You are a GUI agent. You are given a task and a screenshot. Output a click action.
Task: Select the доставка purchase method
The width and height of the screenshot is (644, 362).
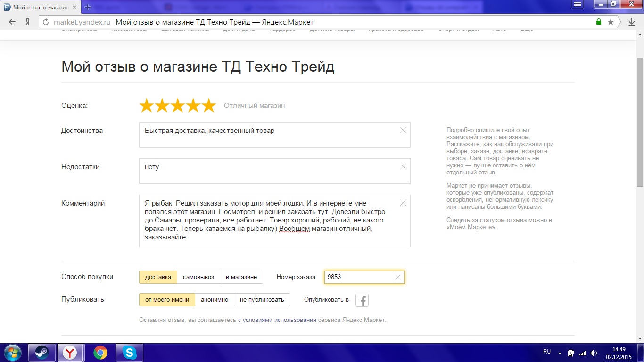click(x=158, y=277)
